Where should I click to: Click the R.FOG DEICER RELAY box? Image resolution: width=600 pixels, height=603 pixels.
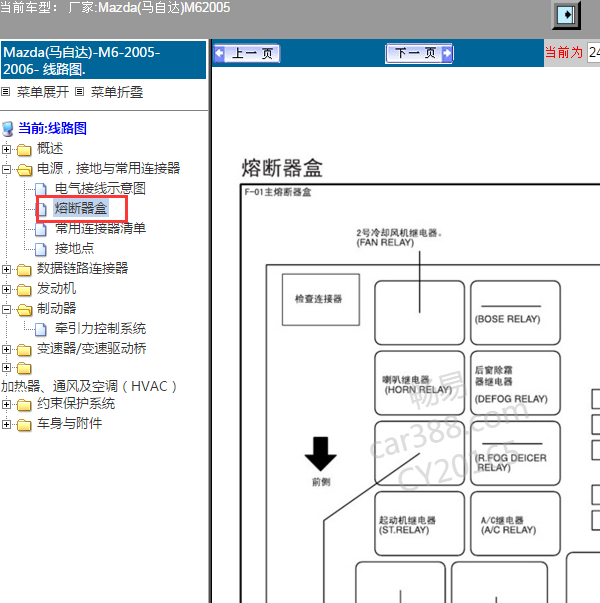point(515,453)
